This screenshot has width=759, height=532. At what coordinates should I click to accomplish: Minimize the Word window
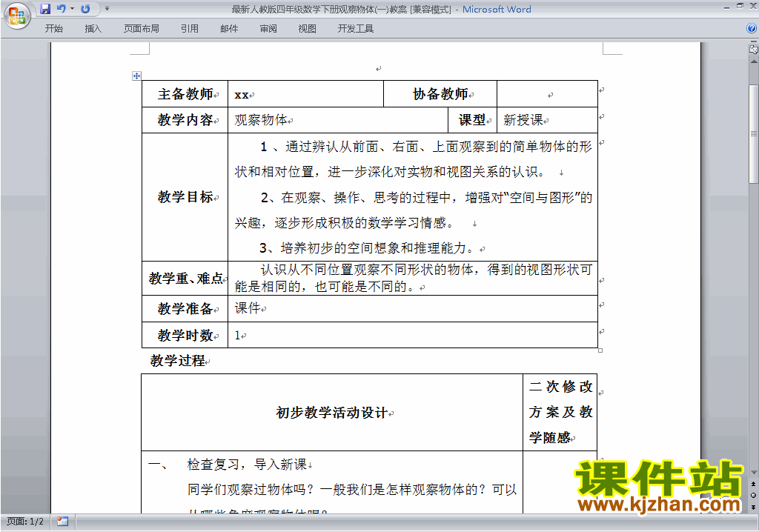click(x=726, y=7)
